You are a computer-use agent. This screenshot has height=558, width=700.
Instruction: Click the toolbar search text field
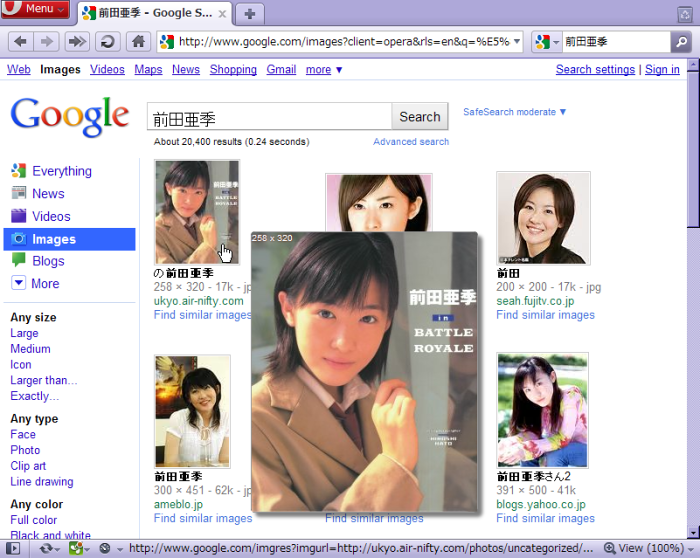pyautogui.click(x=617, y=42)
